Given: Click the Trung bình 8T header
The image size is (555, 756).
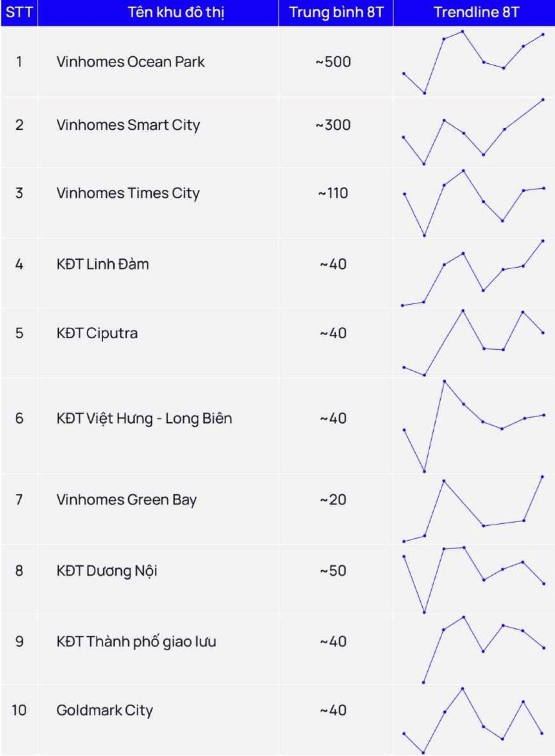Looking at the screenshot, I should point(336,12).
